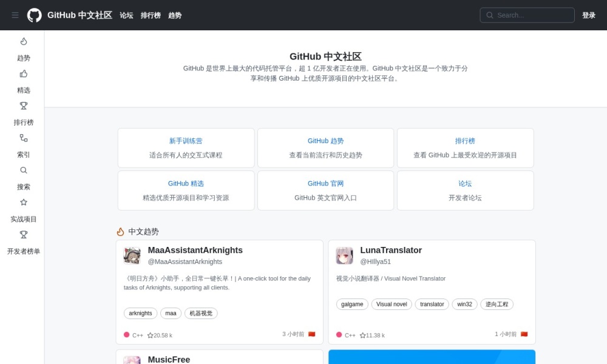The image size is (607, 364).
Task: Click the maa topic tag
Action: click(x=171, y=313)
